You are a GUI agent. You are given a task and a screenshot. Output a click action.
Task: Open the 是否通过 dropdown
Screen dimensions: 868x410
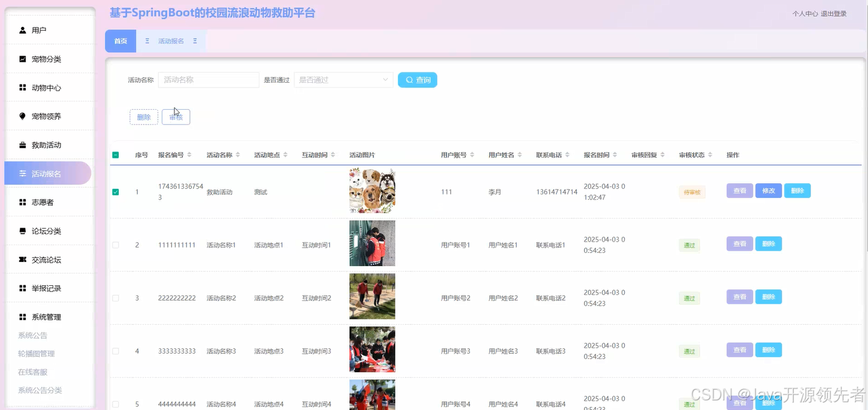coord(343,79)
